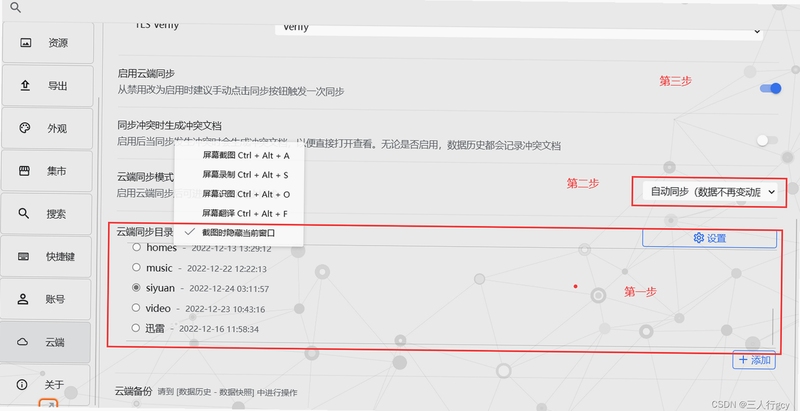Choose 屏幕识图 Ctrl + Alt + O
Viewport: 800px width, 411px height.
[239, 194]
